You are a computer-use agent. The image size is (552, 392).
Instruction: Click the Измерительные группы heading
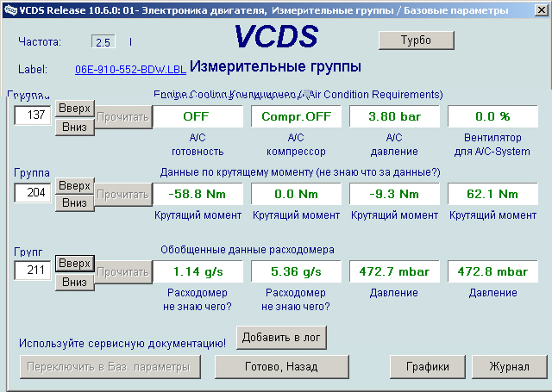point(275,66)
